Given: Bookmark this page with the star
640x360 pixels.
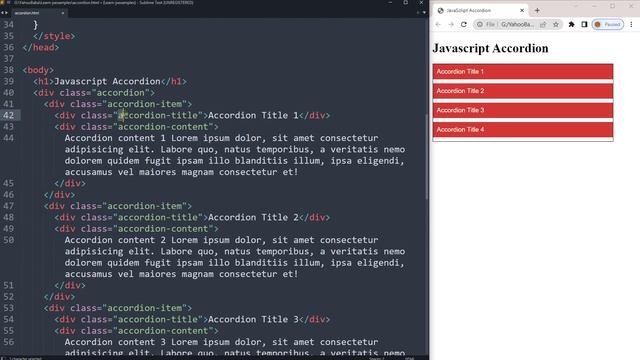Looking at the screenshot, I should pos(556,24).
